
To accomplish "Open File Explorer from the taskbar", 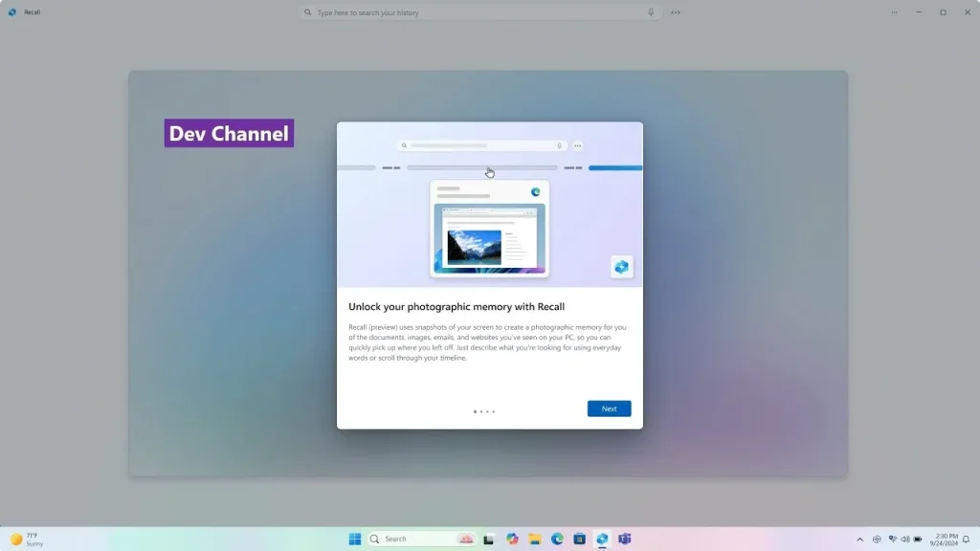I will tap(534, 540).
